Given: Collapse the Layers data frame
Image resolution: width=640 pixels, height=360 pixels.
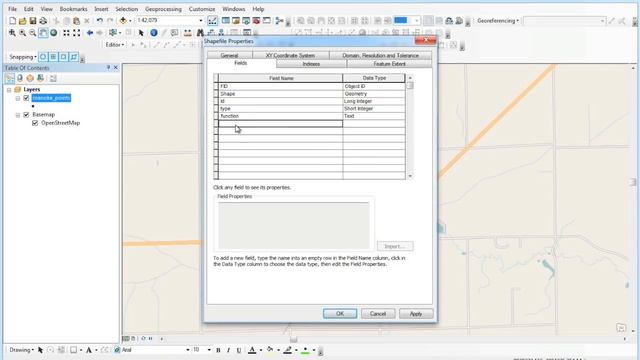Looking at the screenshot, I should coord(9,89).
